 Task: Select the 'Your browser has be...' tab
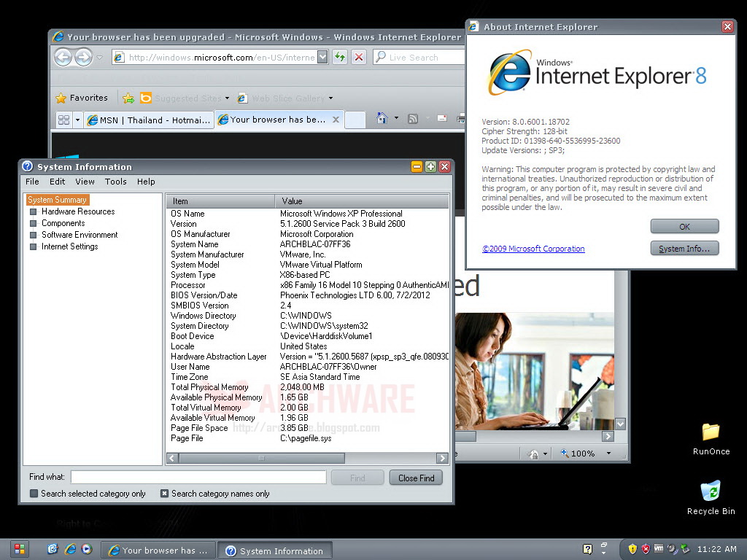(278, 120)
